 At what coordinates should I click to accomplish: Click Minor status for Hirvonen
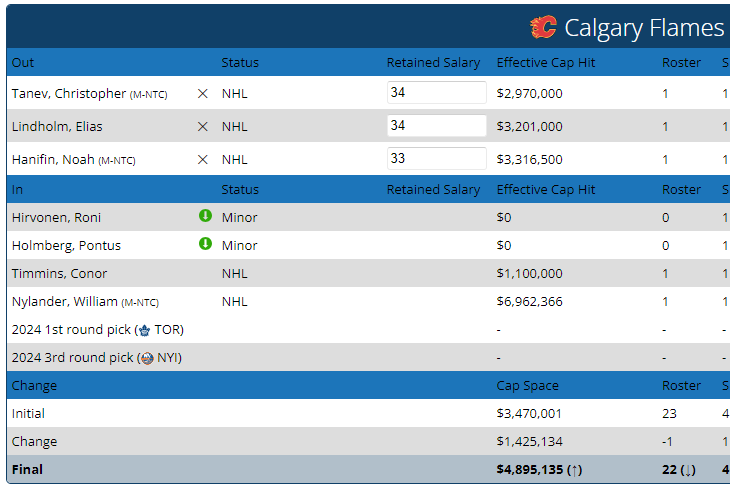239,217
